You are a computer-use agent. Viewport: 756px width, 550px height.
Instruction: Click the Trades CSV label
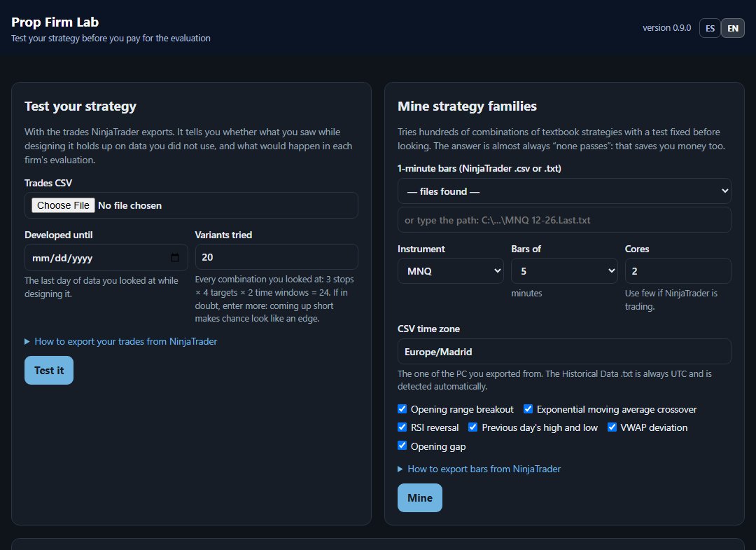(48, 183)
